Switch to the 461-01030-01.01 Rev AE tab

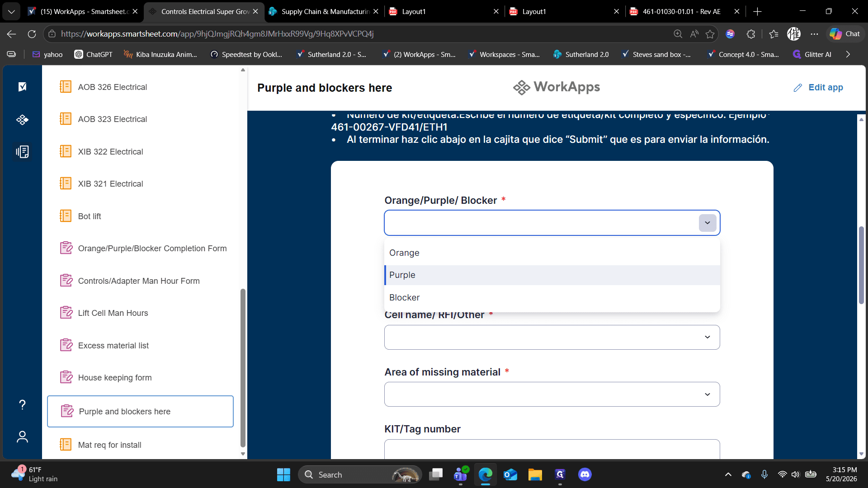pyautogui.click(x=685, y=12)
